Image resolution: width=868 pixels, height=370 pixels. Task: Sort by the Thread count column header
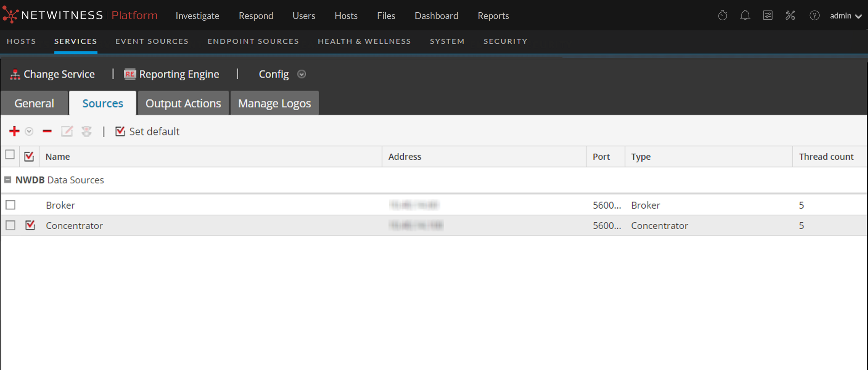826,156
